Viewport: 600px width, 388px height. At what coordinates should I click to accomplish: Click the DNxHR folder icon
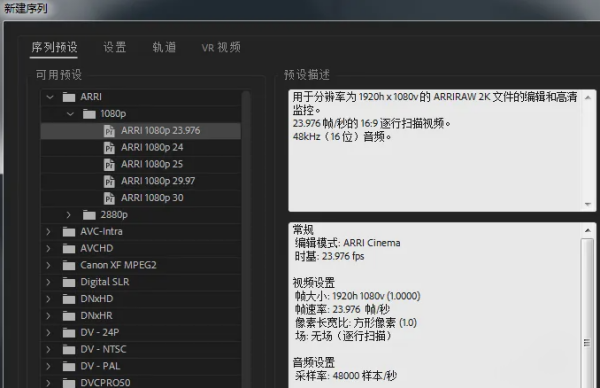point(69,316)
